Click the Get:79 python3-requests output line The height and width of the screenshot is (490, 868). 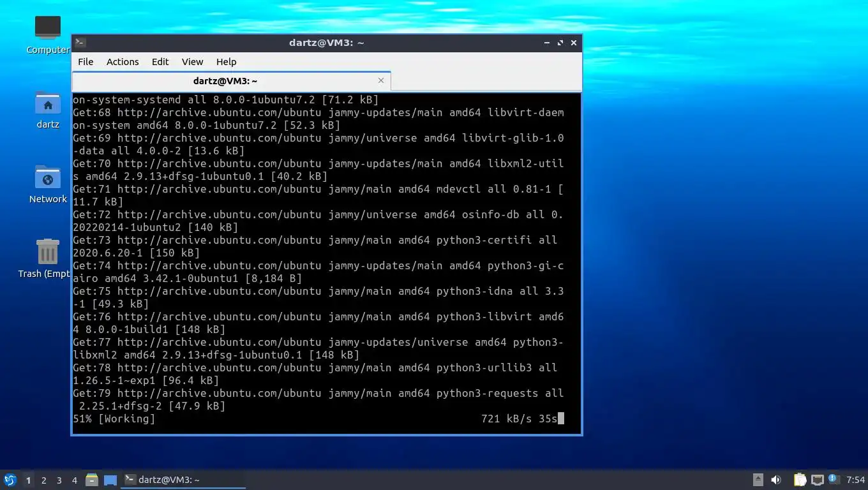[318, 399]
